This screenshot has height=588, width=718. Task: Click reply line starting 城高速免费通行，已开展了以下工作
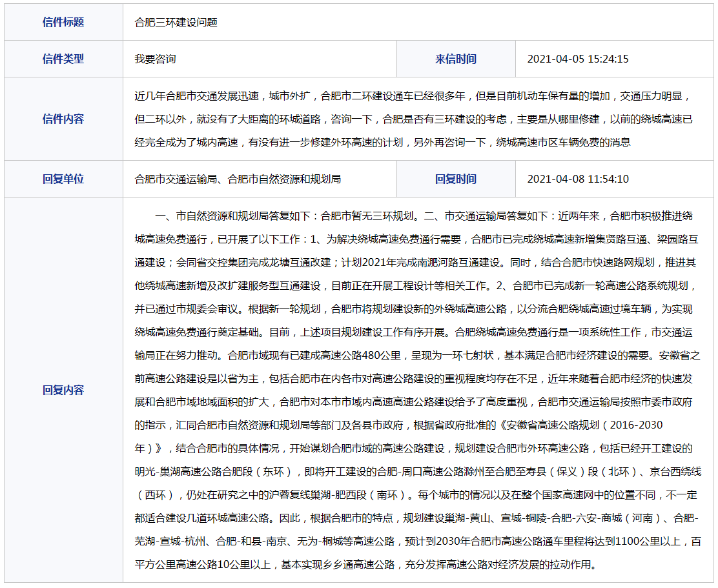click(416, 239)
